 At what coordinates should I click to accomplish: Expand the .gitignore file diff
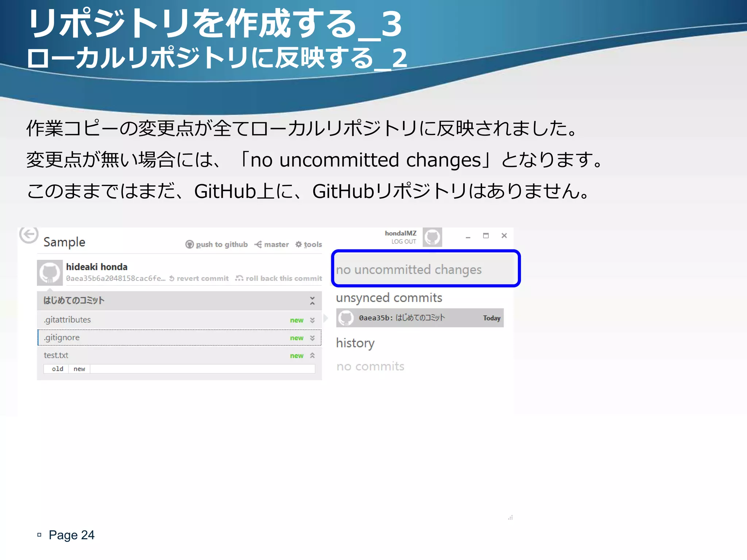click(312, 338)
